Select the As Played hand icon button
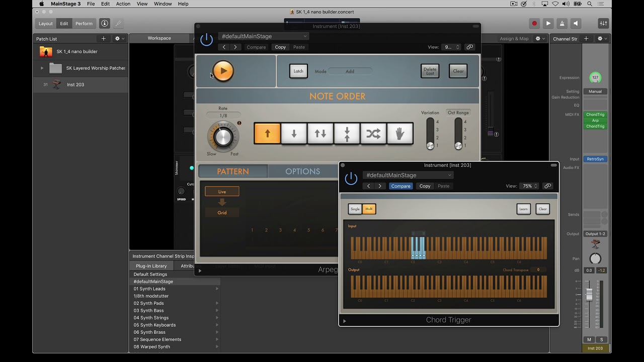644x362 pixels. 399,134
